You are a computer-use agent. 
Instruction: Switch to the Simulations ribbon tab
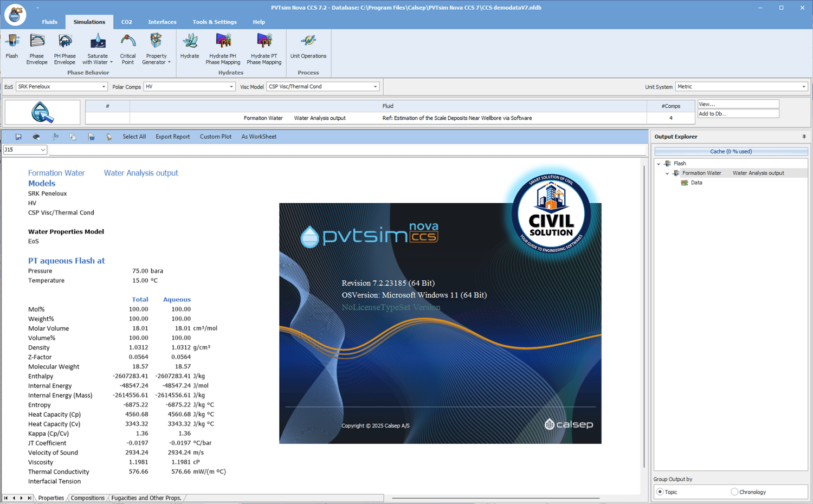tap(89, 22)
